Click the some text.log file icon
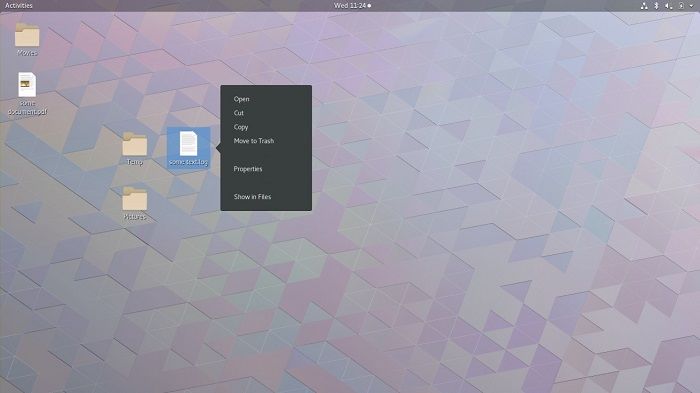Screen dimensions: 700x393 pyautogui.click(x=188, y=143)
